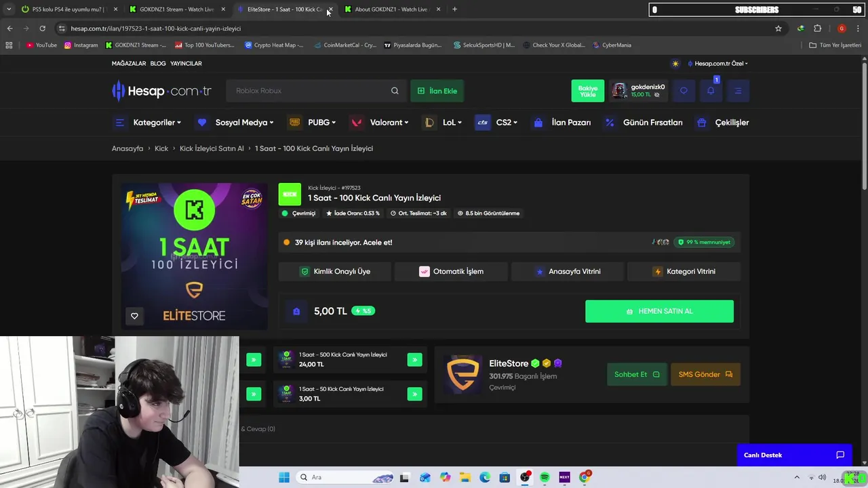Go to Kick İzleyici Satın Al breadcrumb
Screen dimensions: 868x488
[x=212, y=148]
